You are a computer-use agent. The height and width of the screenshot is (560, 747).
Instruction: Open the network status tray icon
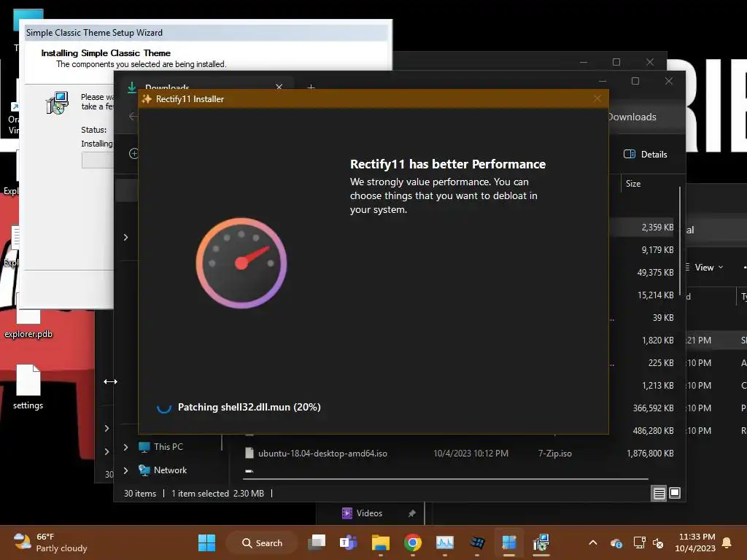639,542
